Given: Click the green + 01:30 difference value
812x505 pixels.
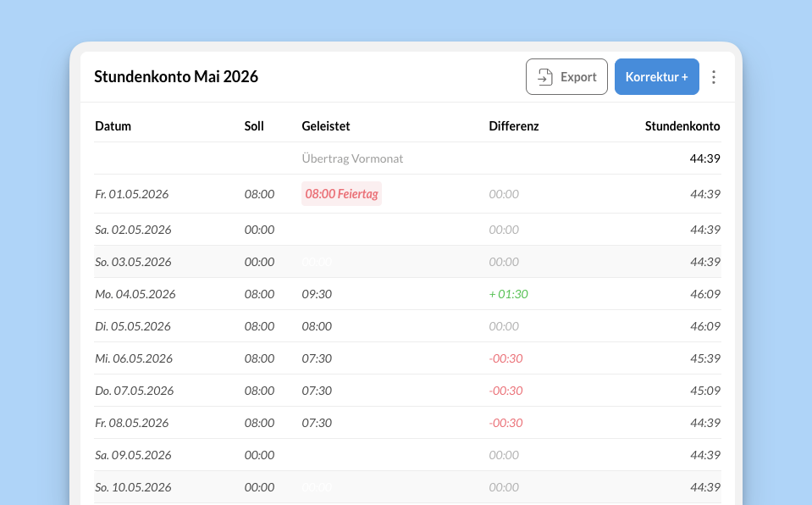Looking at the screenshot, I should pyautogui.click(x=509, y=294).
